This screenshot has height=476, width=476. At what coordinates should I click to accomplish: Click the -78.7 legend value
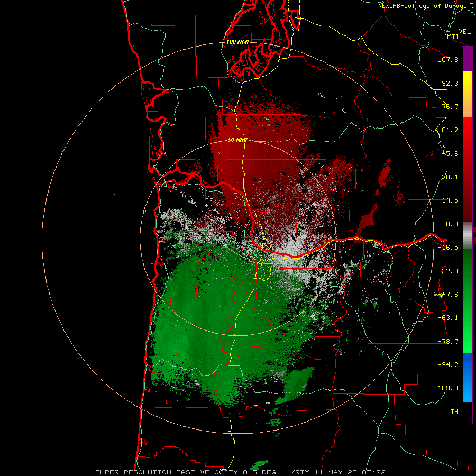coord(448,342)
